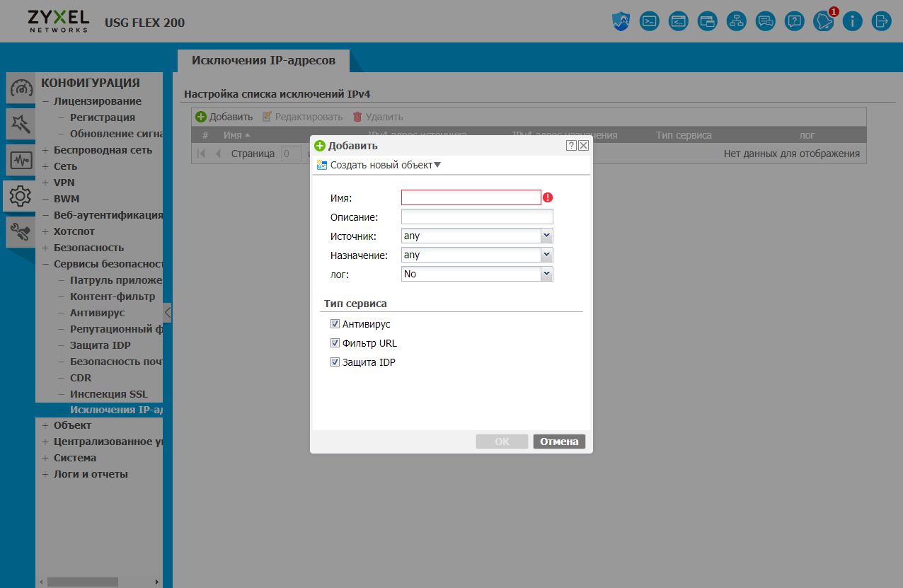903x588 pixels.
Task: Collapse the navigation panel arrow handle
Action: coord(167,313)
